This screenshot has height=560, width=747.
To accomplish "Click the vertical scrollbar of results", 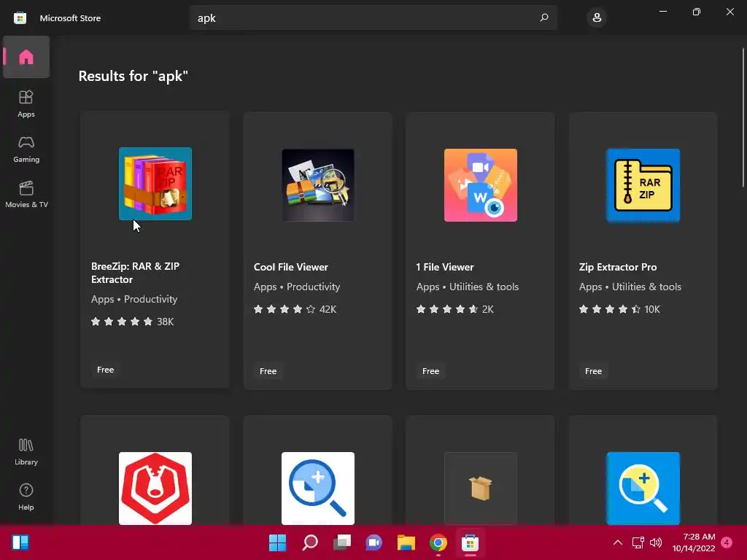I will pos(743,117).
